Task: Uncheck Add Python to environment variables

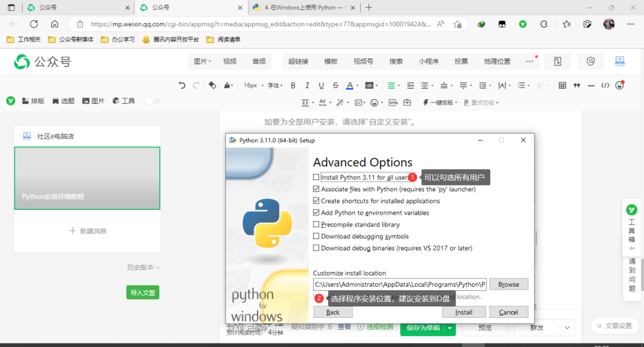Action: pyautogui.click(x=316, y=212)
